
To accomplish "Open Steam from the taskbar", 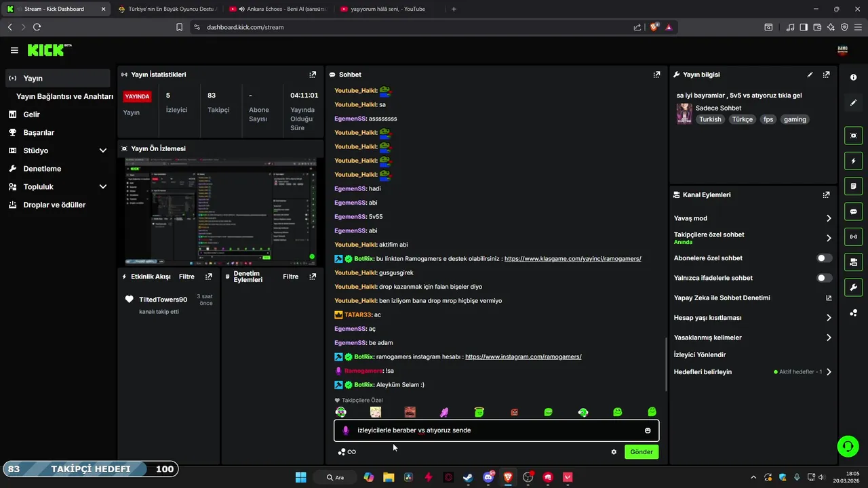I will 468,477.
